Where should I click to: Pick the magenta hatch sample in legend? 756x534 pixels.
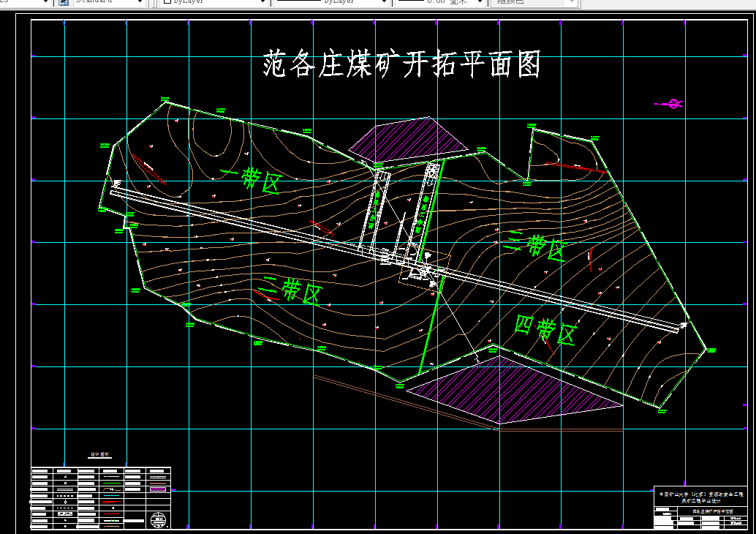click(158, 489)
